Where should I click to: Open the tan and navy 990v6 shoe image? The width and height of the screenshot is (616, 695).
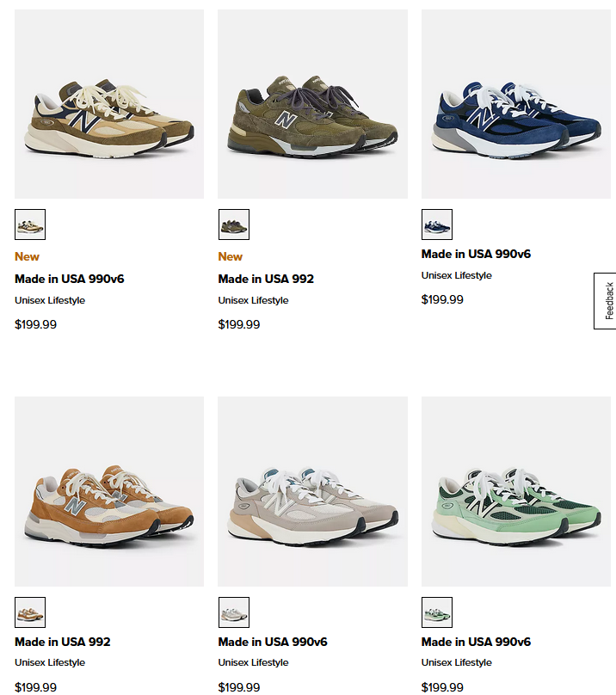(109, 104)
